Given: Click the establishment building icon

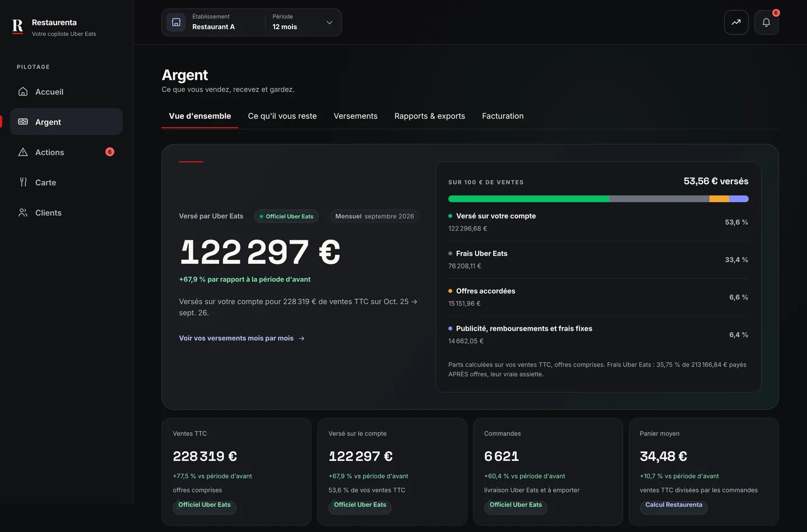Looking at the screenshot, I should 176,22.
